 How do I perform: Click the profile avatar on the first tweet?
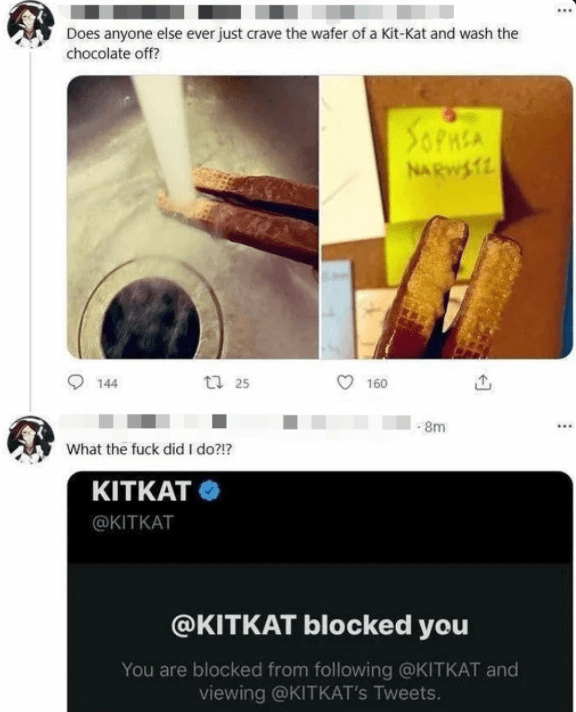(30, 26)
